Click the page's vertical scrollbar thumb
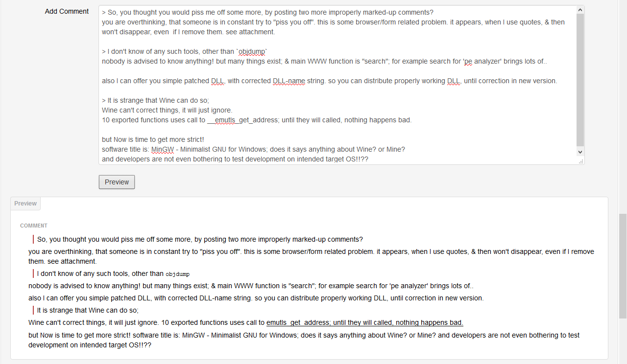Viewport: 627px width, 364px height. click(x=623, y=266)
